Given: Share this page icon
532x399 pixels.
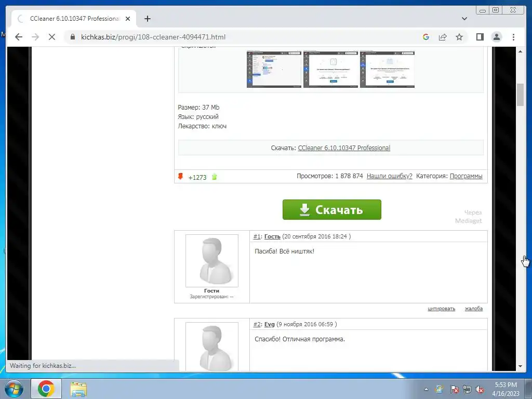Looking at the screenshot, I should pyautogui.click(x=443, y=37).
